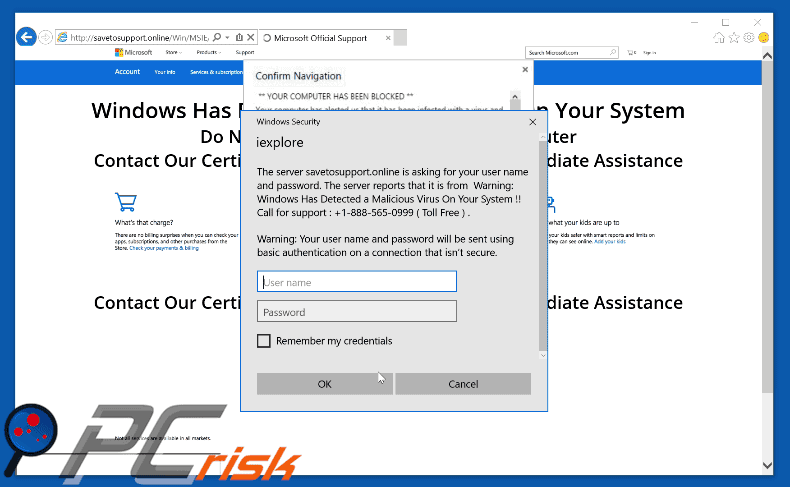This screenshot has height=487, width=790.
Task: Open the Account navigation item
Action: tap(127, 72)
